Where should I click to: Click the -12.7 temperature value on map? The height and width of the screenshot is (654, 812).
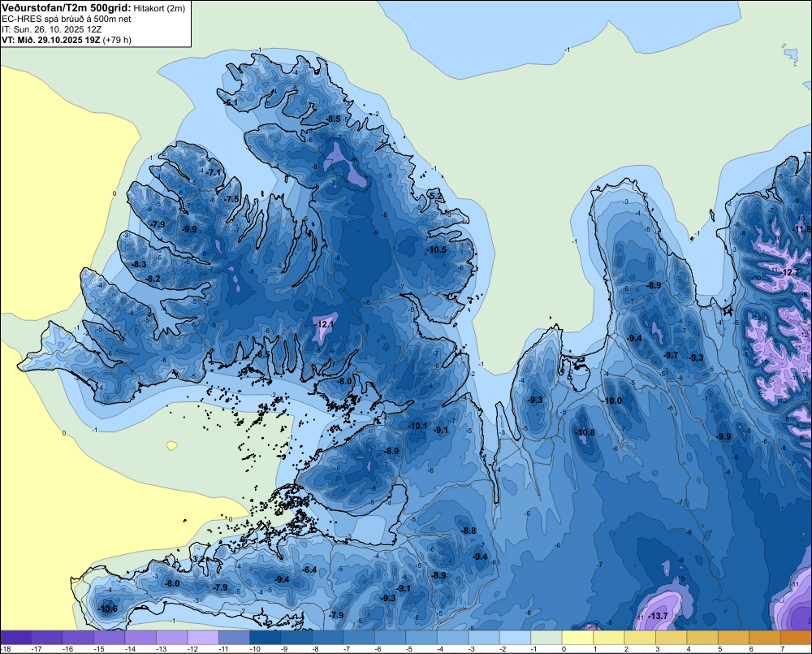click(x=790, y=273)
